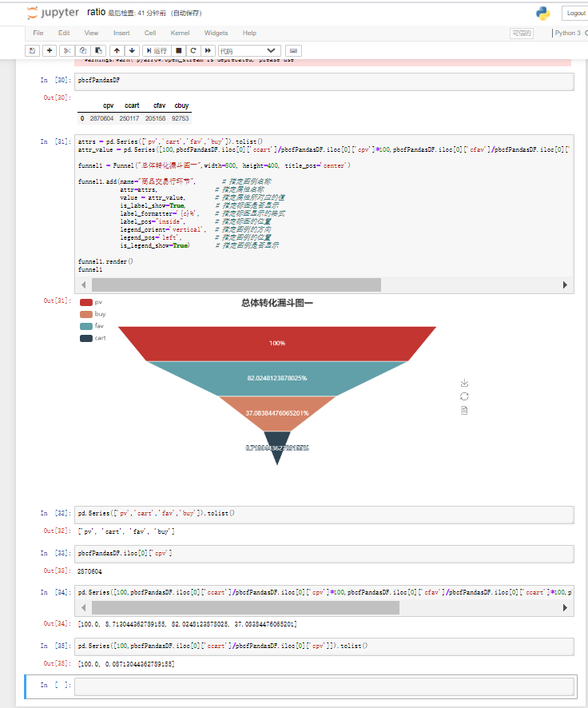Viewport: 588px width, 708px height.
Task: Click the Jupyter logo
Action: [x=53, y=13]
